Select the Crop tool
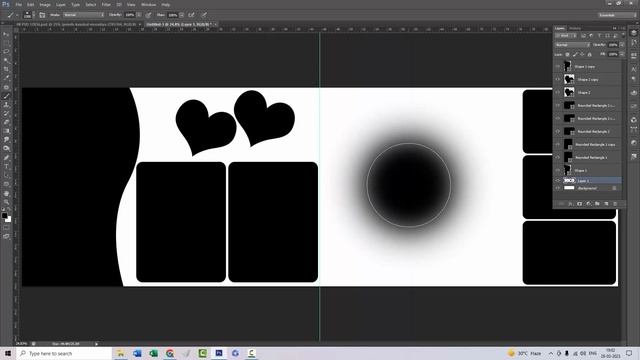The image size is (640, 360). [6, 69]
